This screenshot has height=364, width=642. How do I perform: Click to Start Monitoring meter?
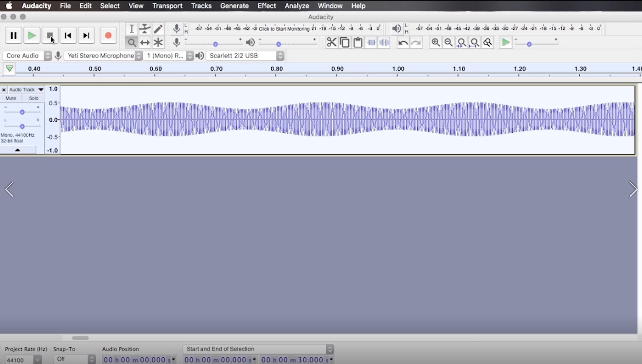point(284,29)
